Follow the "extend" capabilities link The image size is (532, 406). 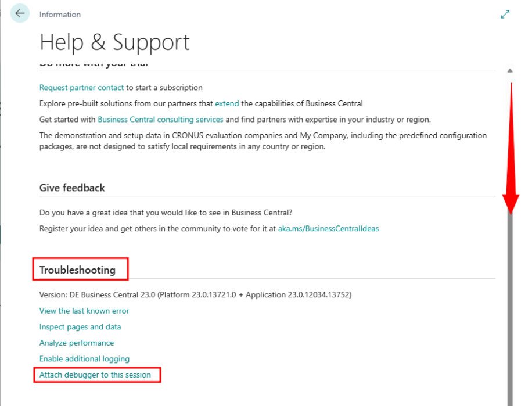click(x=227, y=103)
